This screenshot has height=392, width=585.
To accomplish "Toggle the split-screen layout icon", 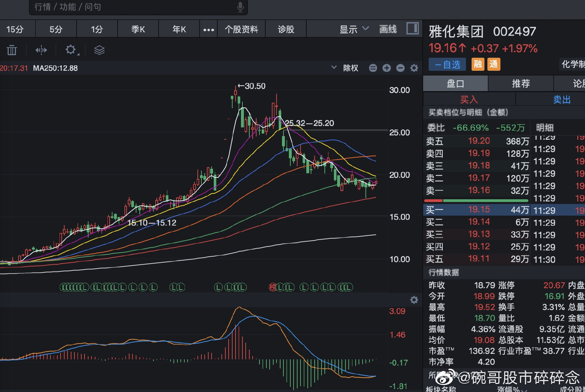I will 412,29.
